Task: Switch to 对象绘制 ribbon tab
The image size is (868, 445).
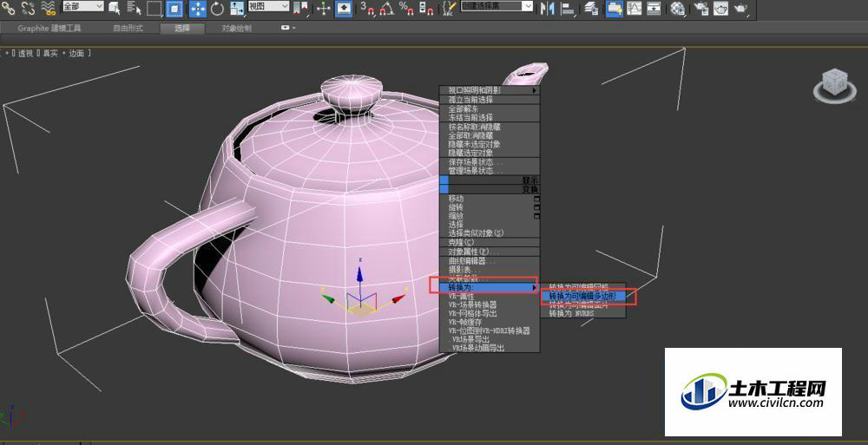Action: [236, 29]
